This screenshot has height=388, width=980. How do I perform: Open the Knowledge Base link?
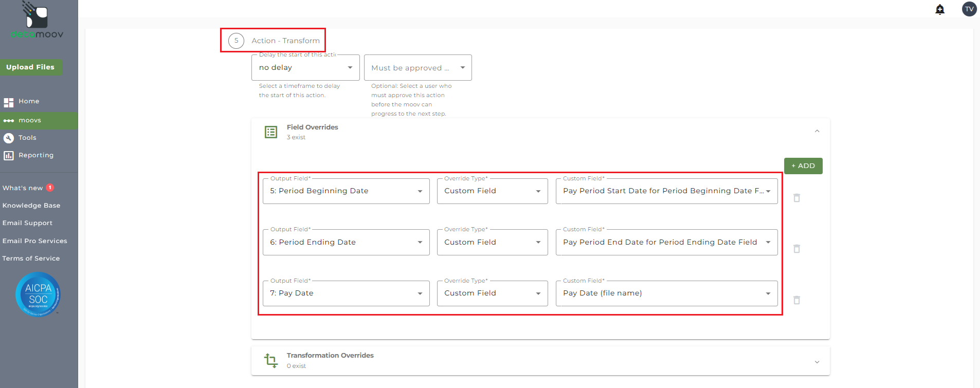click(x=31, y=206)
